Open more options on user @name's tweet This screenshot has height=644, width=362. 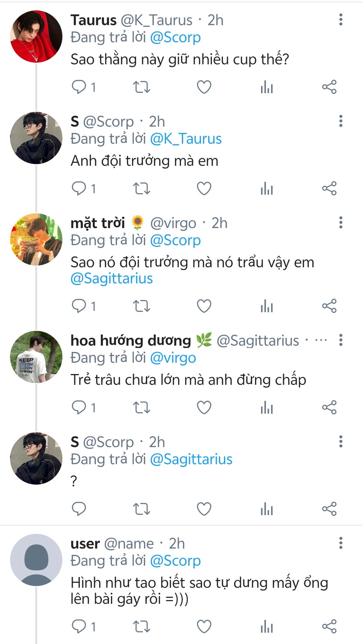tap(341, 543)
